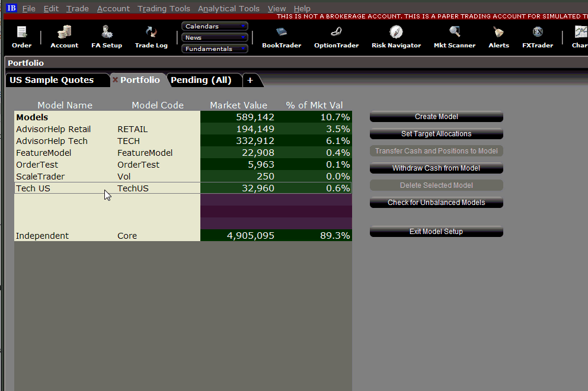Expand the Fundamentals dropdown
Screen dimensions: 588x391
[215, 49]
